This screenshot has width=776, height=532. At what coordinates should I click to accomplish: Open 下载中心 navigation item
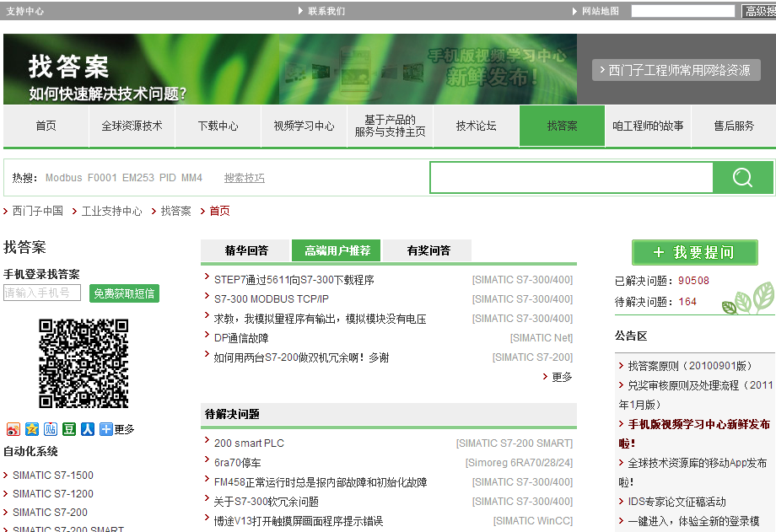pyautogui.click(x=218, y=126)
